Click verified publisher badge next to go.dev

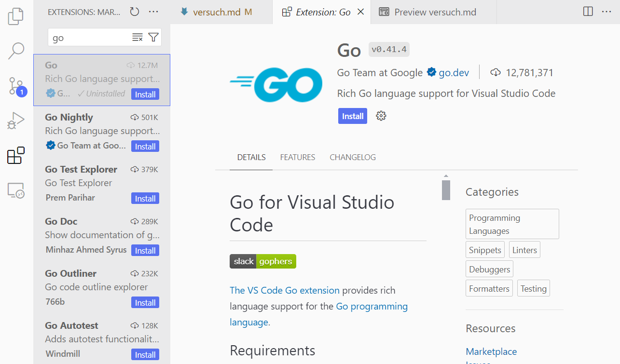(x=431, y=73)
